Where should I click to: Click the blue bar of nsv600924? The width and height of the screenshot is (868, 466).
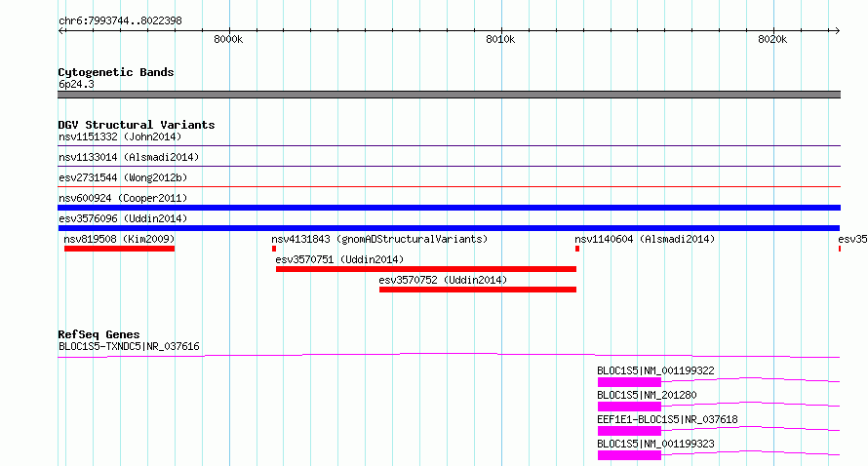tap(449, 208)
